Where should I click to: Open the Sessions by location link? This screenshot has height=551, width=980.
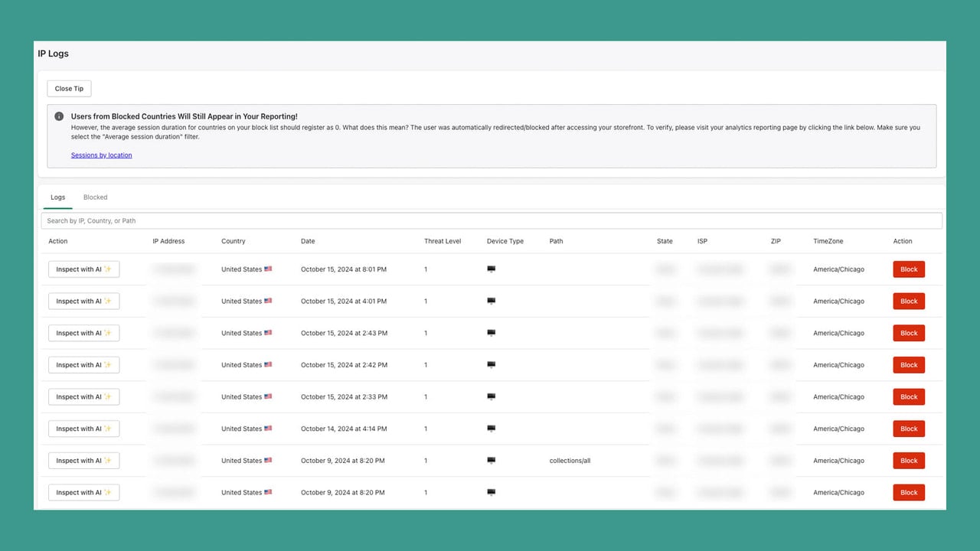tap(101, 155)
